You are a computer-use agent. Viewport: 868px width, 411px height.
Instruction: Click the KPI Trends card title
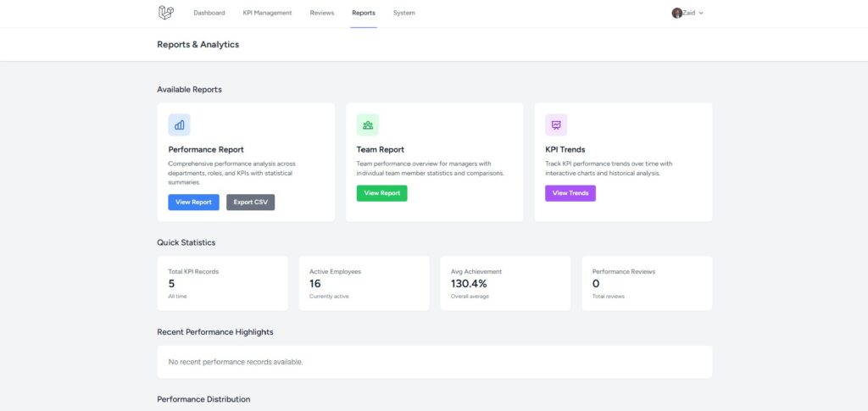click(x=565, y=150)
